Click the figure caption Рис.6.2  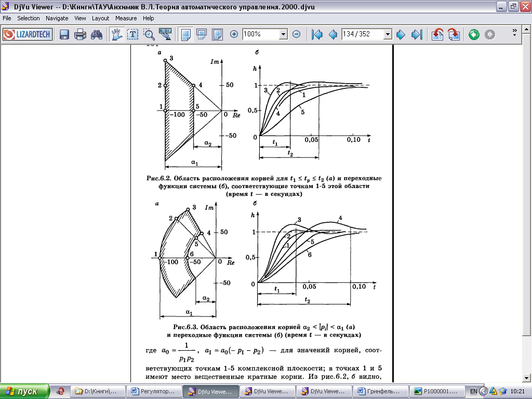pos(264,186)
